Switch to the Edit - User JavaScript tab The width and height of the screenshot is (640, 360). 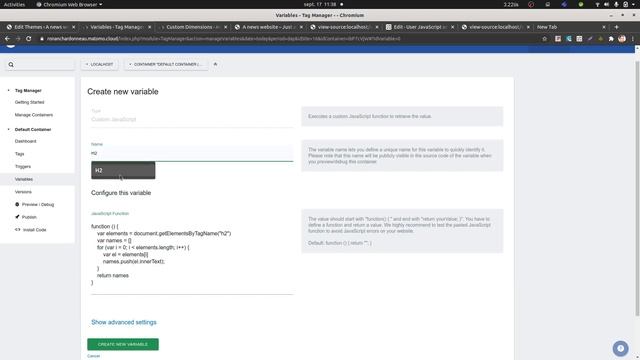[420, 27]
